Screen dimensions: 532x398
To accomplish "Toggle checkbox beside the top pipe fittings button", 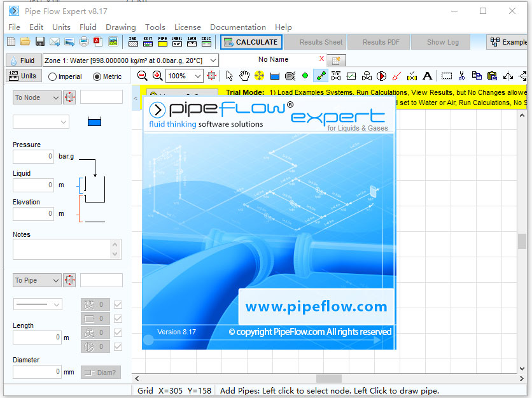I will (118, 304).
